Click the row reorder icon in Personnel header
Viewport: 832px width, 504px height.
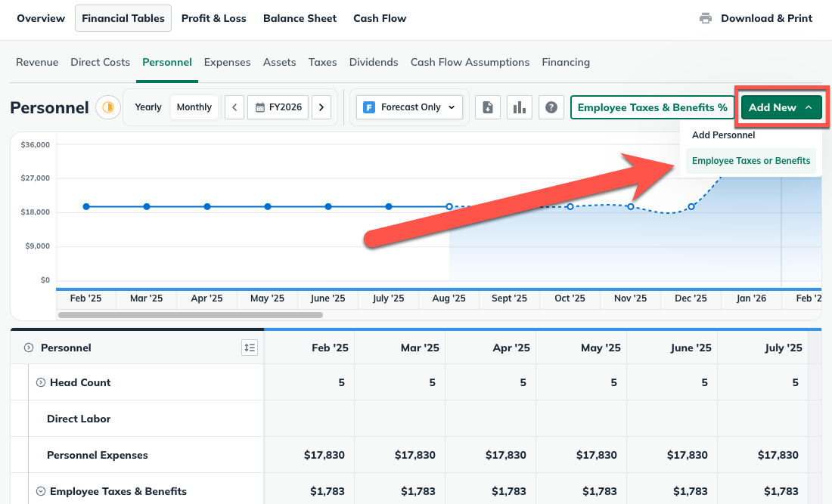pyautogui.click(x=250, y=348)
